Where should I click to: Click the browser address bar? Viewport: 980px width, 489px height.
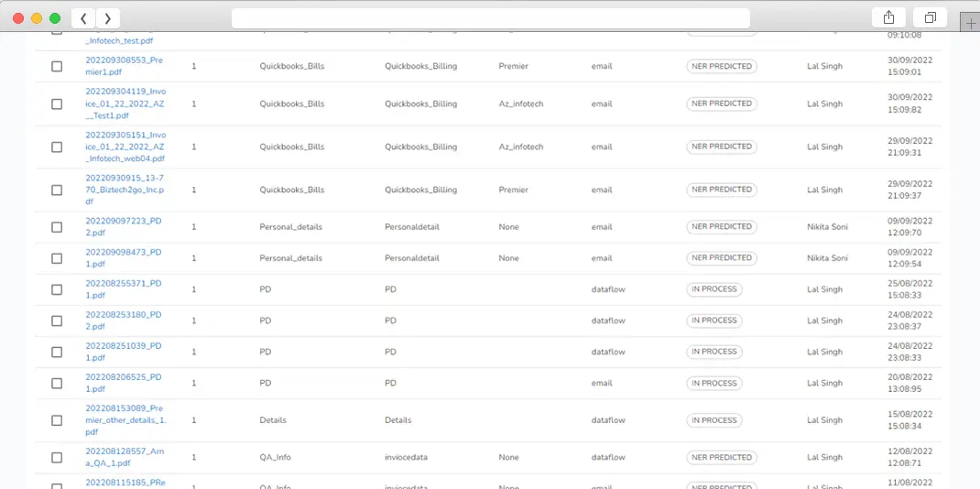tap(490, 18)
